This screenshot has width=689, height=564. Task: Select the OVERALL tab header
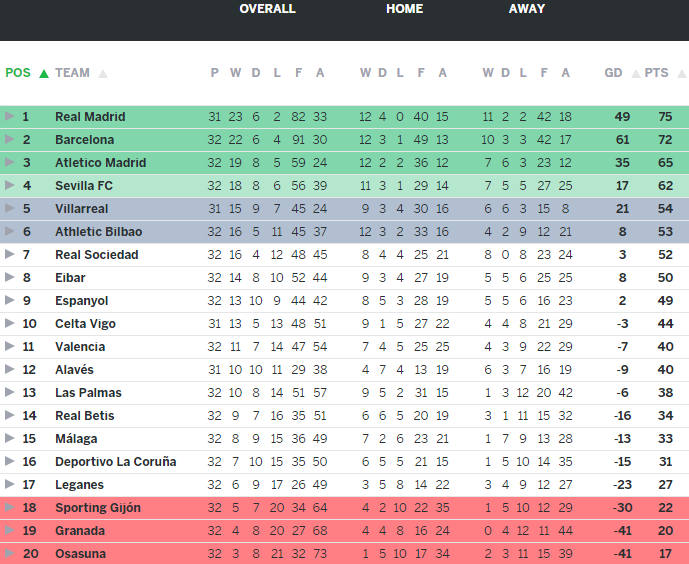pyautogui.click(x=267, y=9)
